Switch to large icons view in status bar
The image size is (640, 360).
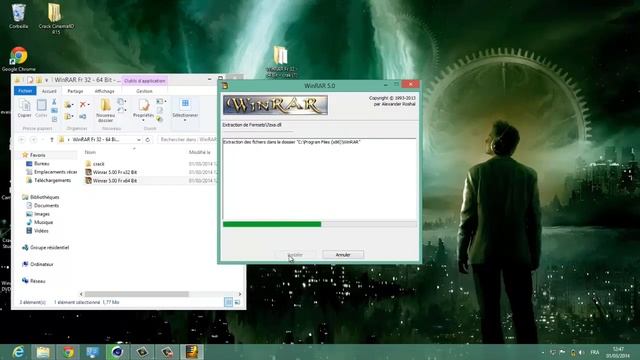point(237,302)
